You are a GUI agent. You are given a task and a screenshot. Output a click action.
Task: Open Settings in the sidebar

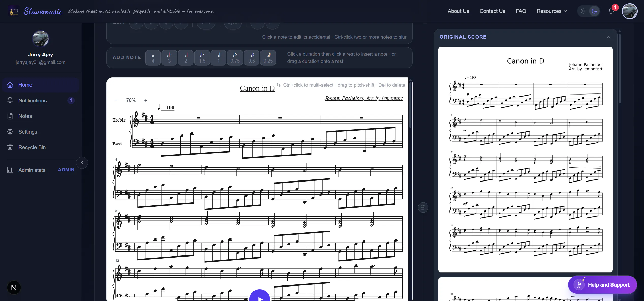pos(41,132)
